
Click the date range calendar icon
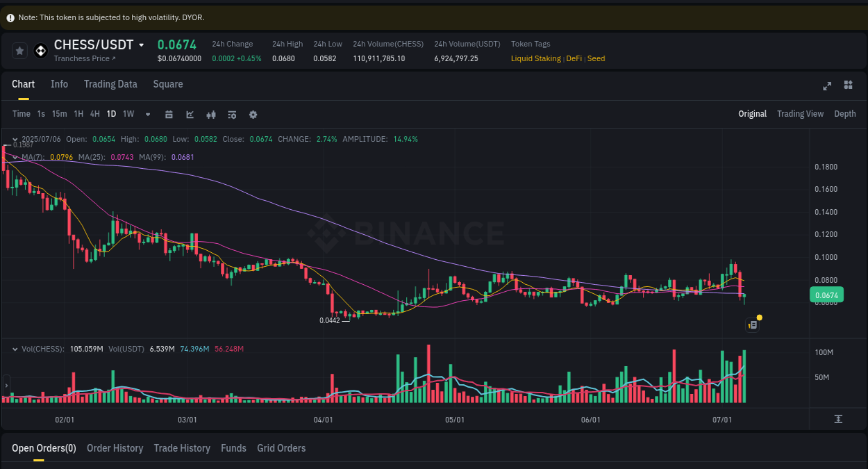[169, 114]
